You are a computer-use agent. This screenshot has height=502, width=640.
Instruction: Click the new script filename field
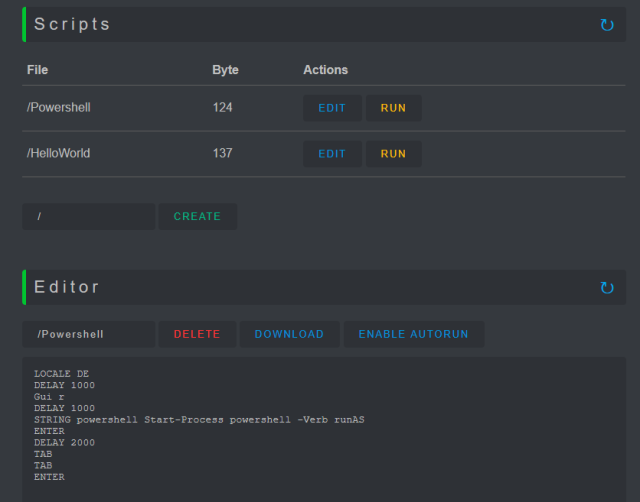(x=89, y=217)
